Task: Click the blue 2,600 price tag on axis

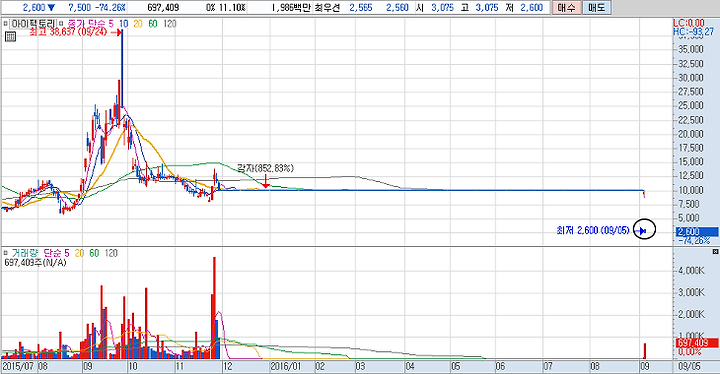Action: (697, 232)
